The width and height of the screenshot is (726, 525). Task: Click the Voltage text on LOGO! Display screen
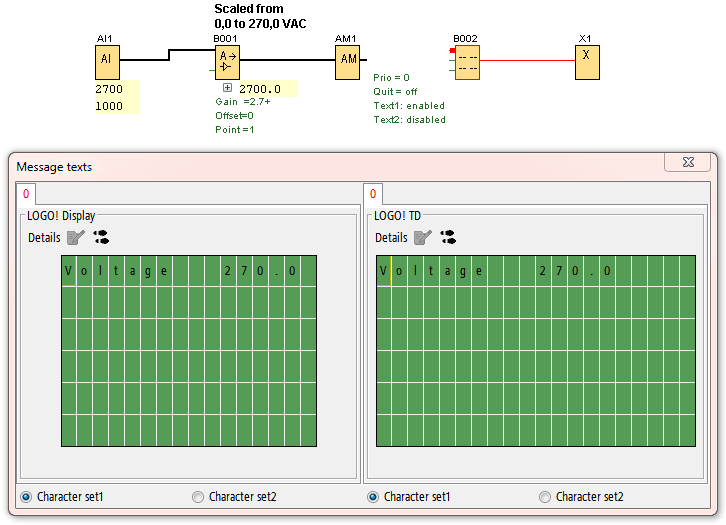click(116, 271)
